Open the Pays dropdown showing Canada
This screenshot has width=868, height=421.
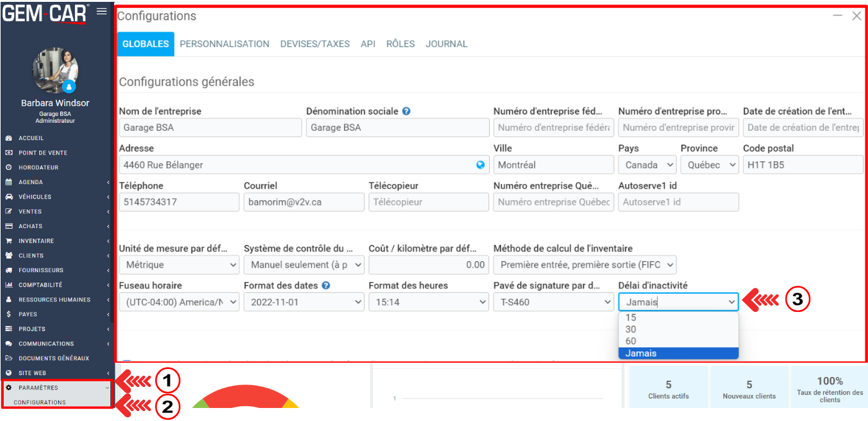(x=647, y=165)
